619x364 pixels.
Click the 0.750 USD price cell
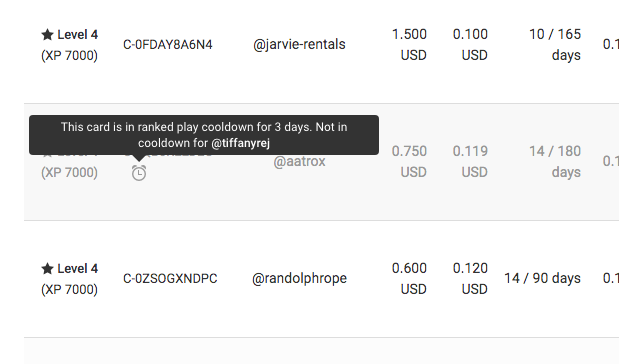409,161
